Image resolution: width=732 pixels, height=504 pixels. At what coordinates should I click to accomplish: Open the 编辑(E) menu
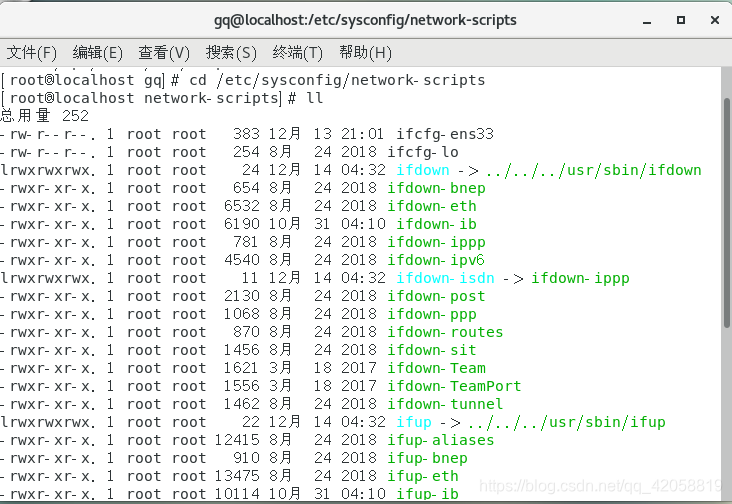pyautogui.click(x=98, y=52)
